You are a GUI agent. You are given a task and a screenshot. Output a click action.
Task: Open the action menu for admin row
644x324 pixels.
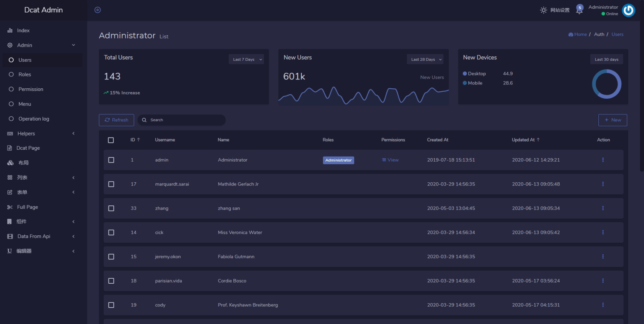click(x=603, y=160)
